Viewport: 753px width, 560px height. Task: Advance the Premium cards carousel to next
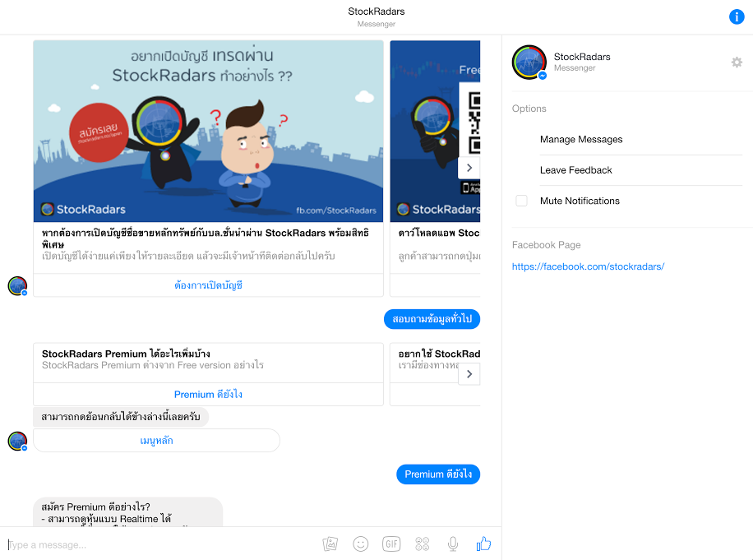click(469, 374)
